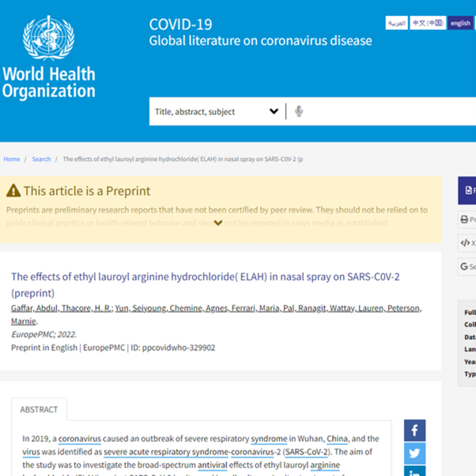Click the truncated article title in the breadcrumb
This screenshot has width=476, height=476.
coord(183,159)
